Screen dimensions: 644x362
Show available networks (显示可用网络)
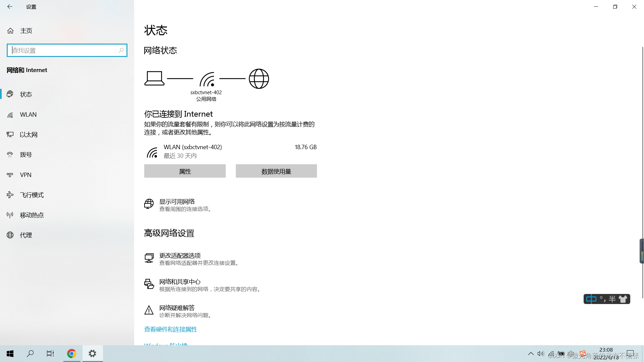[177, 202]
